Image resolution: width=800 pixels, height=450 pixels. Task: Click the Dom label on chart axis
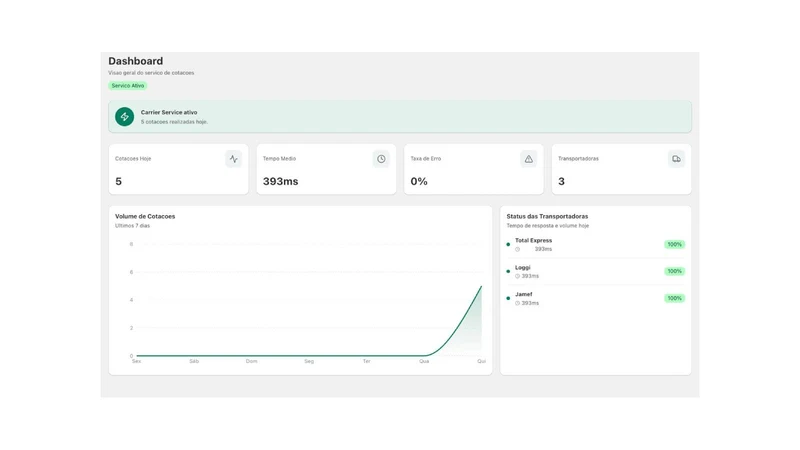[x=252, y=361]
